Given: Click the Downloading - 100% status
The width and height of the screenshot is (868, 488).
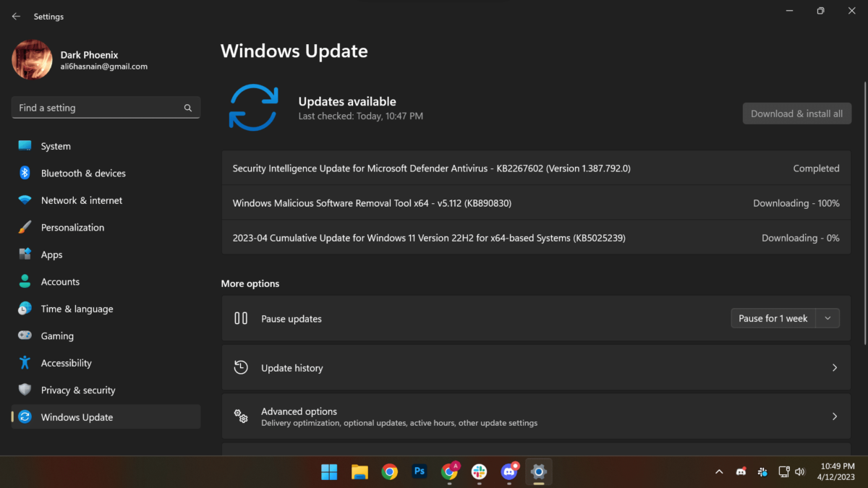Looking at the screenshot, I should click(796, 203).
